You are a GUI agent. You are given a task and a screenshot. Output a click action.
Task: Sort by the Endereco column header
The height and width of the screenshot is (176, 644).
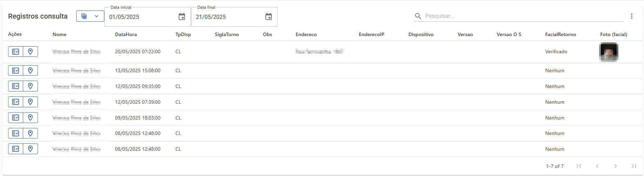click(306, 34)
